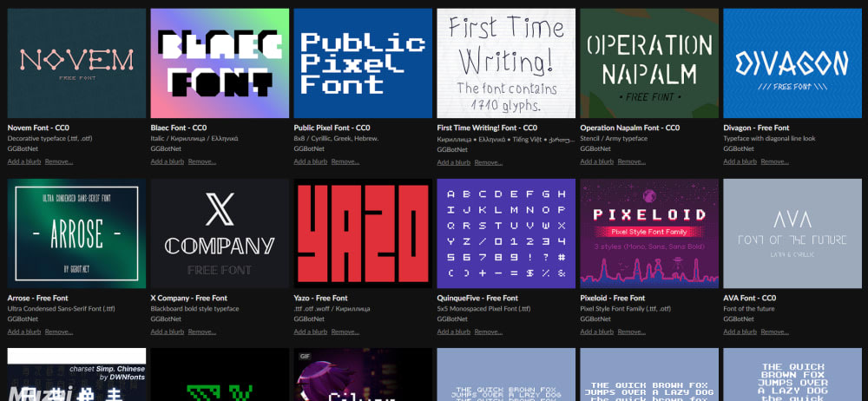Add a blurb to Public Pixel Font
868x401 pixels.
(x=311, y=161)
